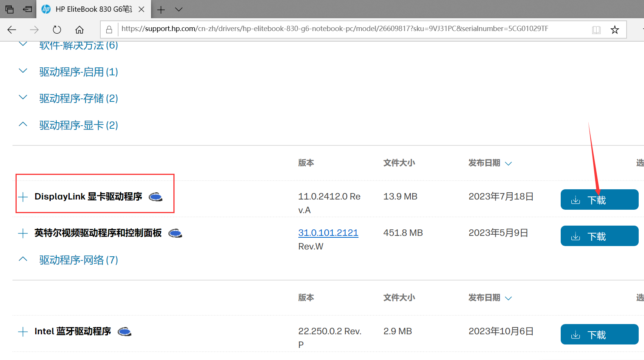Click the 文件大小 header in network table
This screenshot has height=360, width=644.
(399, 298)
